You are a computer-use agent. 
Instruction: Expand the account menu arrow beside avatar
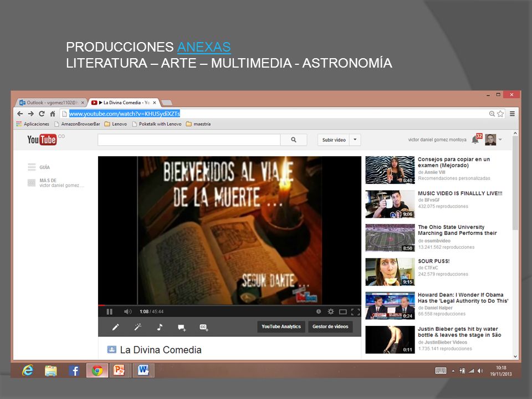500,140
